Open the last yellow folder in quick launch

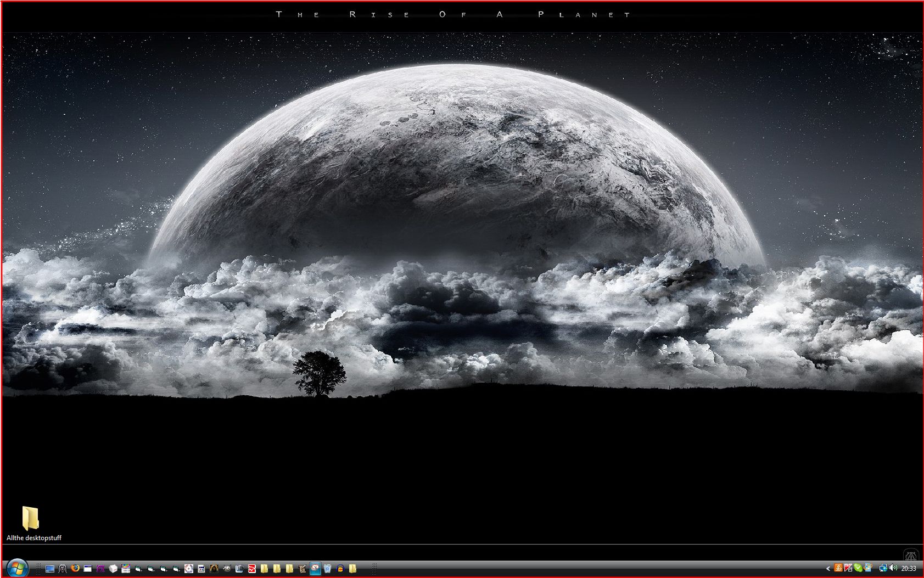tap(353, 569)
